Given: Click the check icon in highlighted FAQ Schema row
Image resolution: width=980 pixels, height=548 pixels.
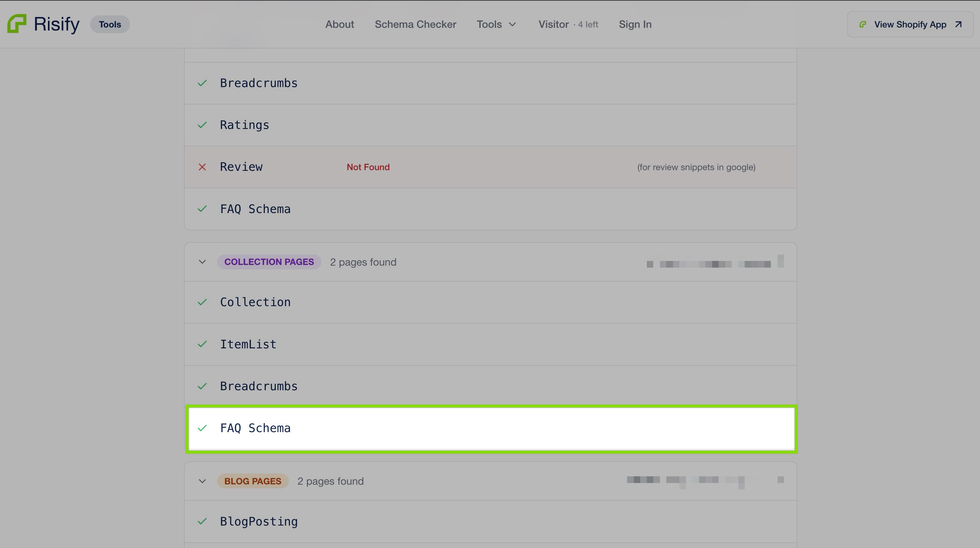Looking at the screenshot, I should click(202, 428).
